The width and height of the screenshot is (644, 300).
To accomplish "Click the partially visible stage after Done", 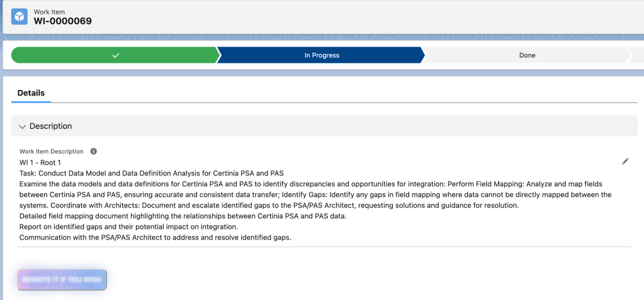I will pyautogui.click(x=636, y=55).
